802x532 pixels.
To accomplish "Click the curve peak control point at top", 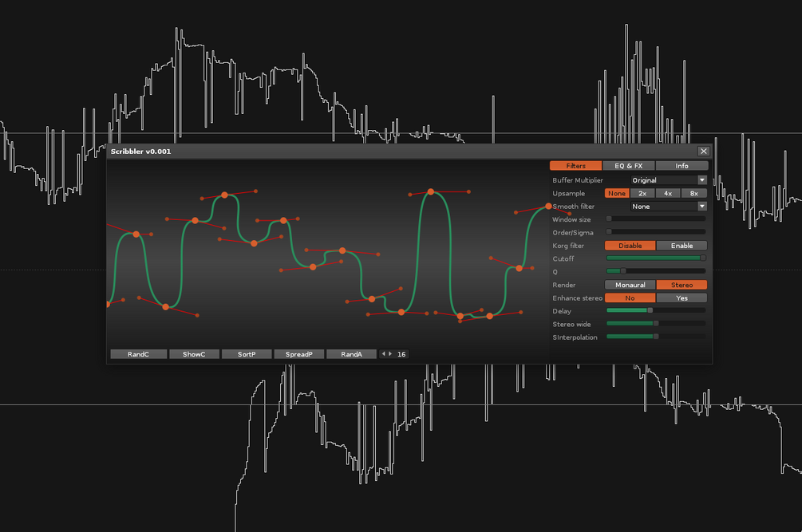I will click(431, 191).
